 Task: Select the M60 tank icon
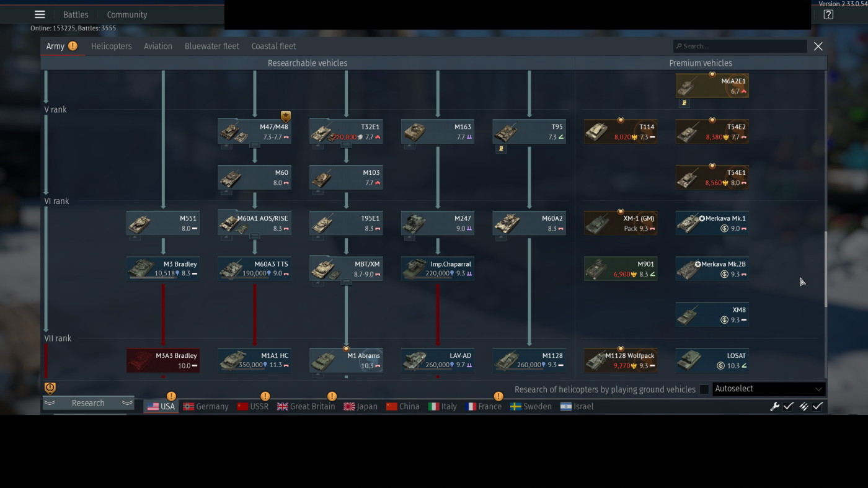pos(231,178)
